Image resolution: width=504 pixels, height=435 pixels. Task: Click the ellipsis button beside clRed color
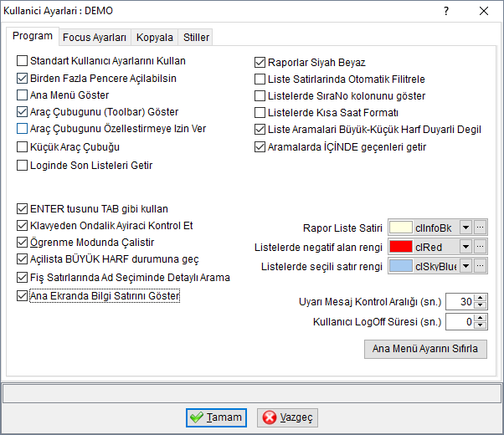pos(480,247)
